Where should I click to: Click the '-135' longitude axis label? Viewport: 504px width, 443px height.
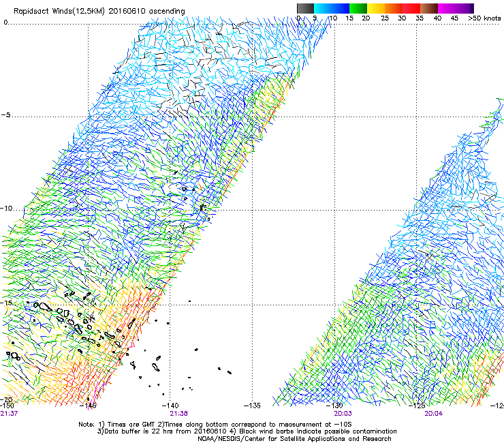[252, 406]
